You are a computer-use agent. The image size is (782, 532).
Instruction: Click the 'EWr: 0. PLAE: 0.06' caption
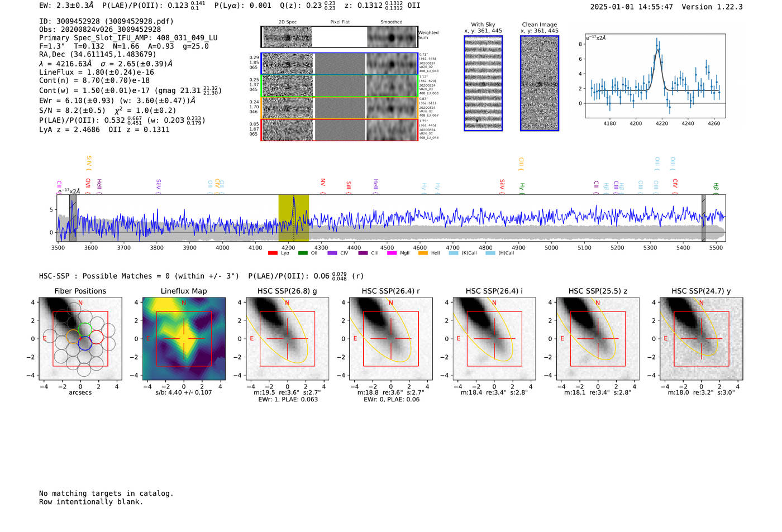(x=391, y=399)
